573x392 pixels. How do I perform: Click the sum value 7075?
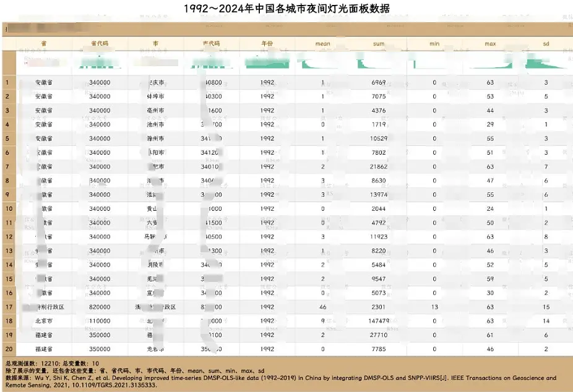point(379,96)
